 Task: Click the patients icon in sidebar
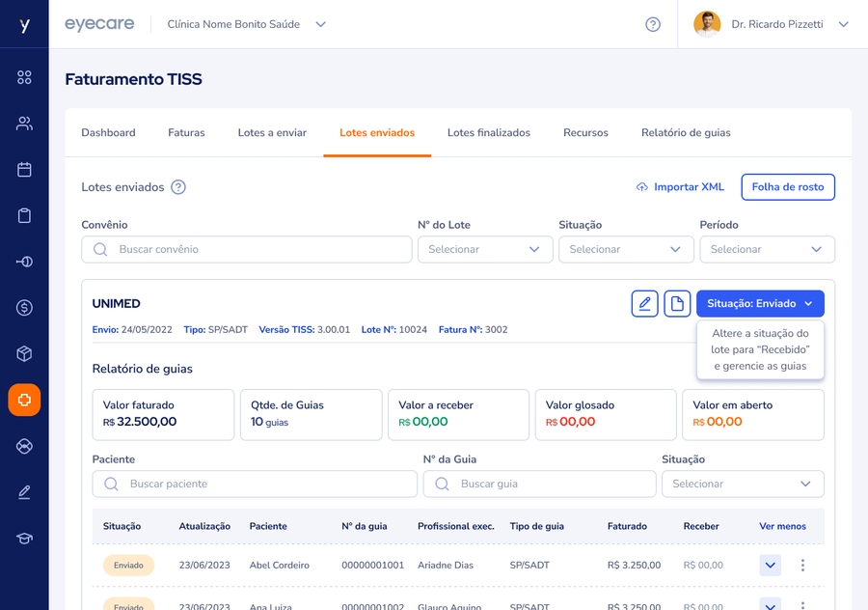click(x=24, y=124)
